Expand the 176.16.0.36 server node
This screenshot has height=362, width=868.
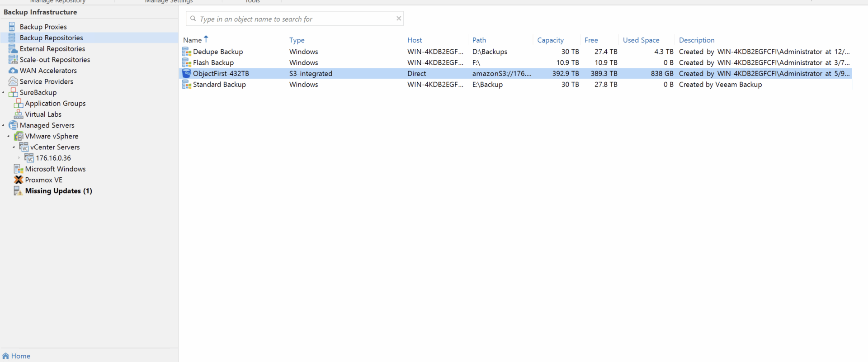point(19,158)
